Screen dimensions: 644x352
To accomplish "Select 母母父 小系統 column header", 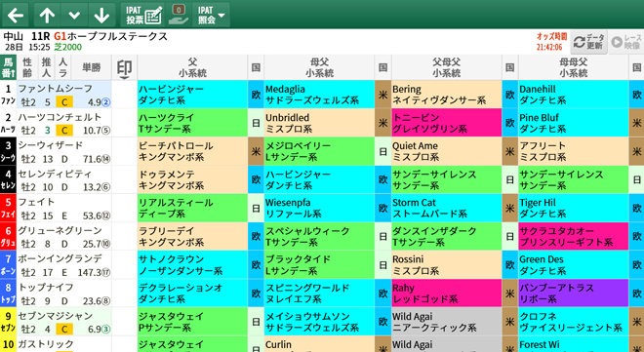I will [574, 67].
